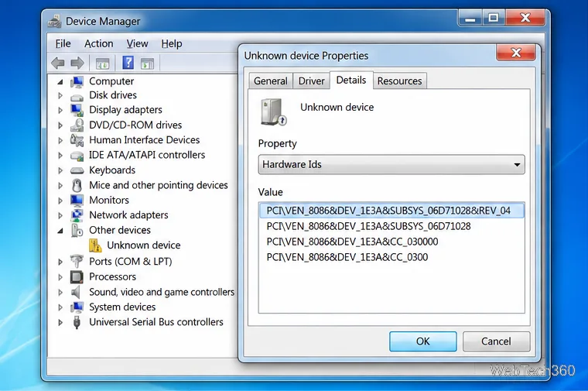Click the Ports (COM & LPT) icon

tap(77, 261)
